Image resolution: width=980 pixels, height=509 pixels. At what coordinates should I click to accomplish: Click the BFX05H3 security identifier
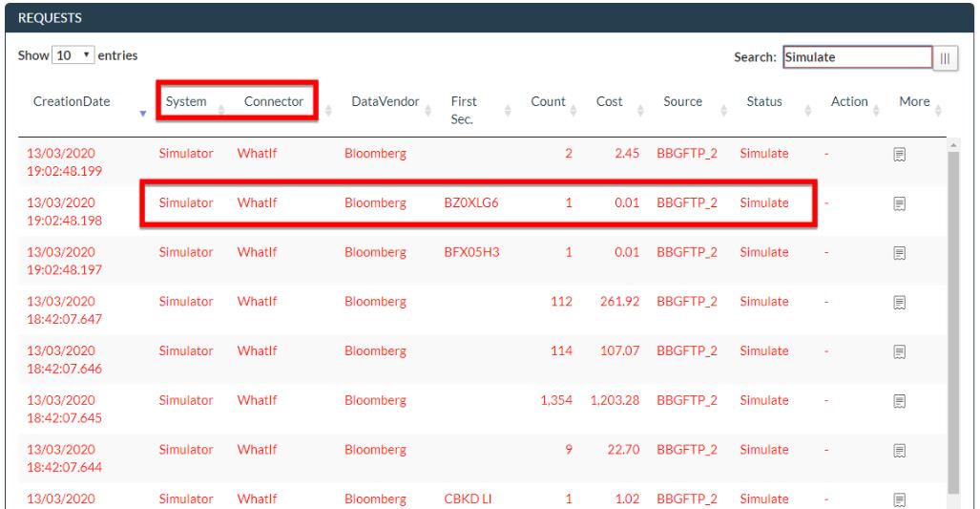point(466,253)
